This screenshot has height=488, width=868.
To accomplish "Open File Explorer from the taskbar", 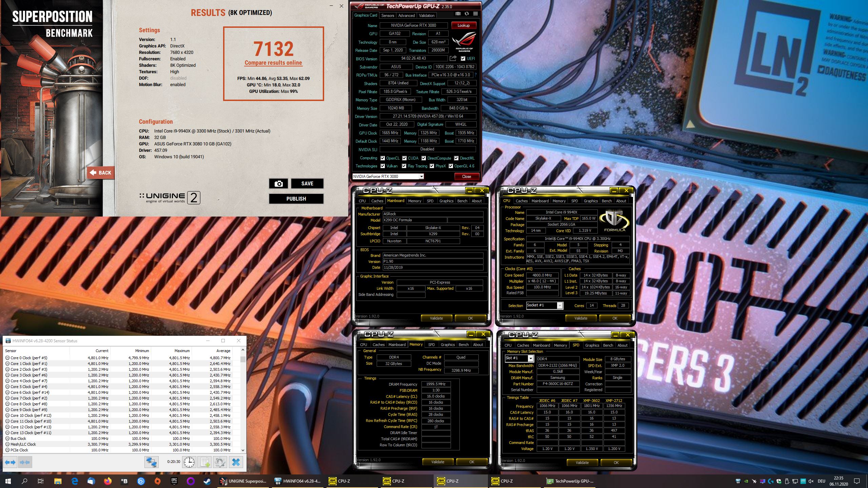I will 58,481.
